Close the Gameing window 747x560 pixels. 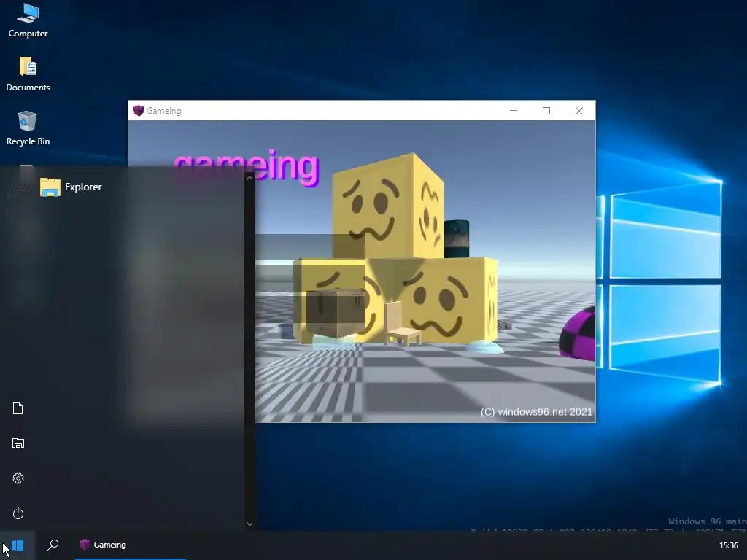579,111
